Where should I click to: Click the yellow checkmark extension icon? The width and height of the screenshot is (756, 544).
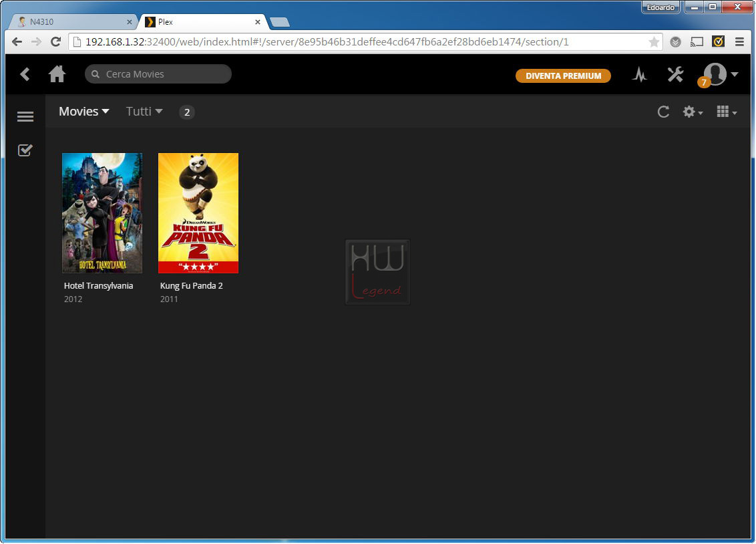[719, 42]
